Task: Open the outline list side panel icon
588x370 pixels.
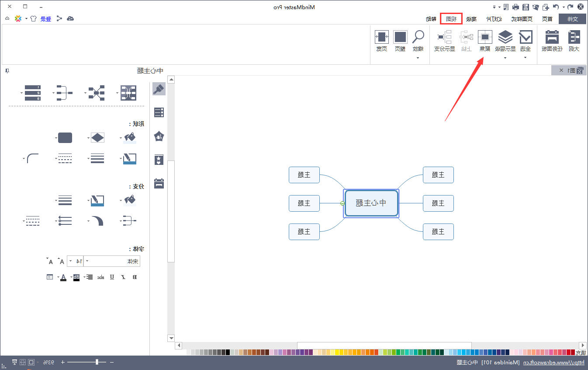Action: [x=159, y=112]
